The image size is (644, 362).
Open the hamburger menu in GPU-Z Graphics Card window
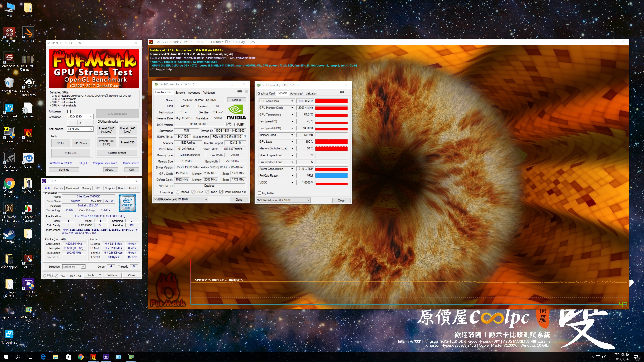[x=247, y=91]
